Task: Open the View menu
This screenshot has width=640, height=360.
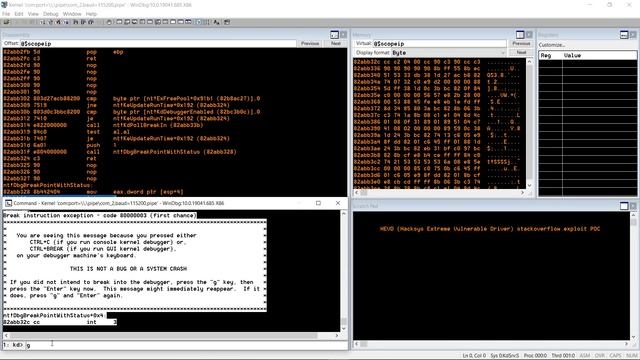Action: click(x=33, y=14)
